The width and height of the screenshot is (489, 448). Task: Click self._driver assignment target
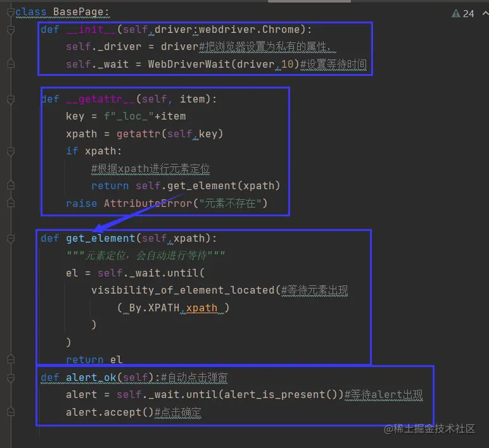coord(103,47)
